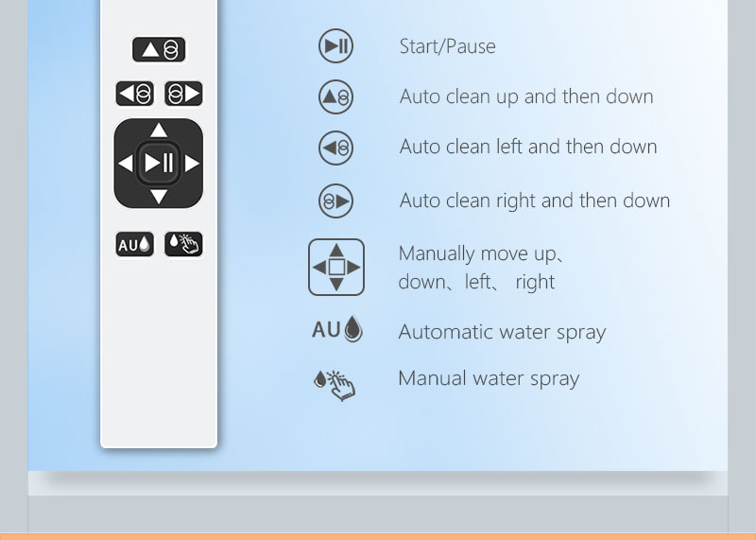The width and height of the screenshot is (756, 540).
Task: Toggle AU automatic water spray on remote
Action: click(x=134, y=244)
